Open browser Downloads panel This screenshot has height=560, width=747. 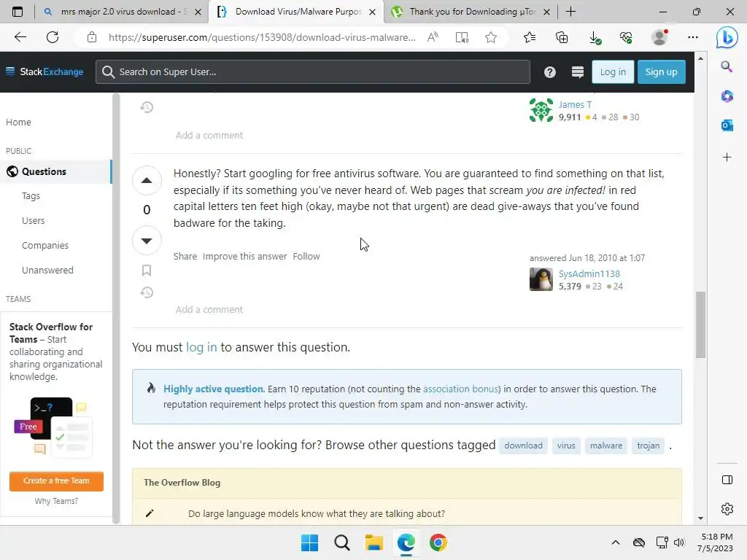tap(595, 38)
